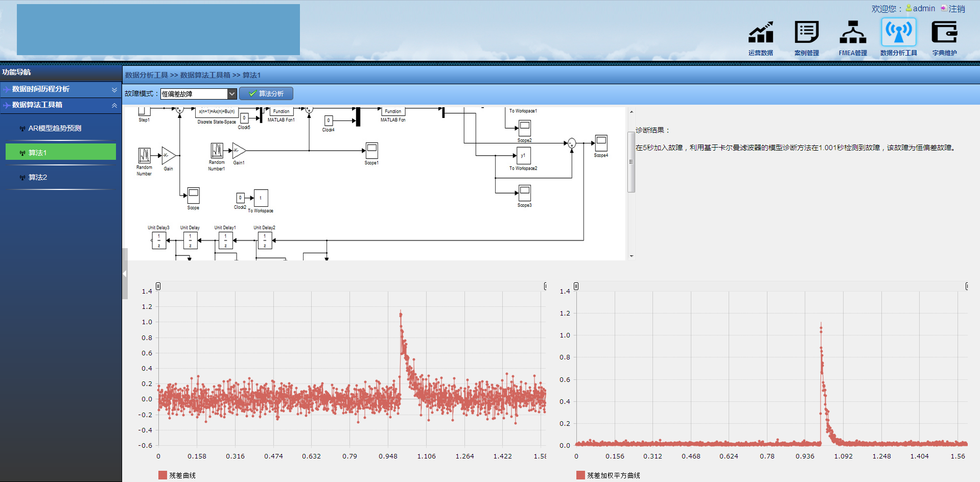Screen dimensions: 980x482
Task: Click the admin user icon
Action: pos(908,8)
